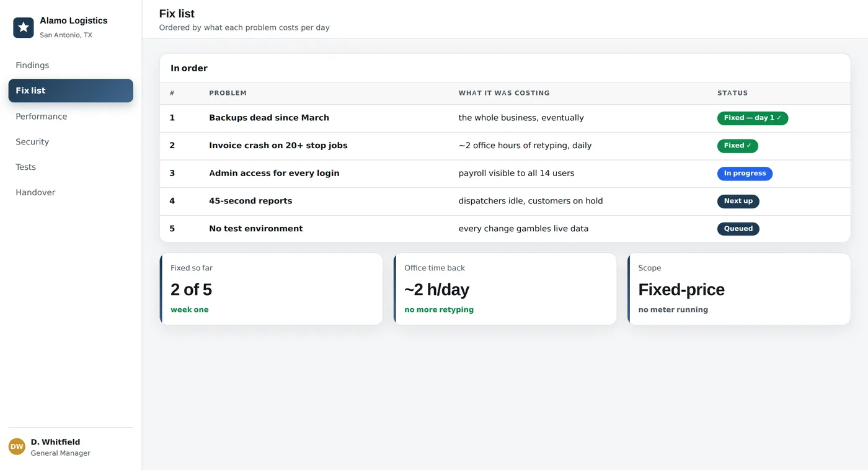Click the Alamo Logistics star logo

pos(24,27)
